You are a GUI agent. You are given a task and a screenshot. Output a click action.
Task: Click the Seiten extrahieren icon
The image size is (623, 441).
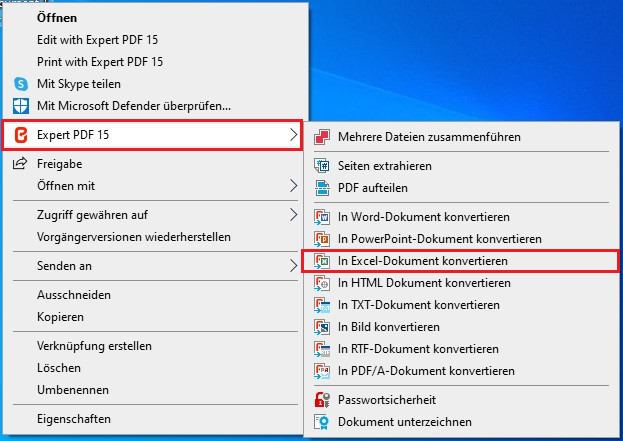click(322, 166)
